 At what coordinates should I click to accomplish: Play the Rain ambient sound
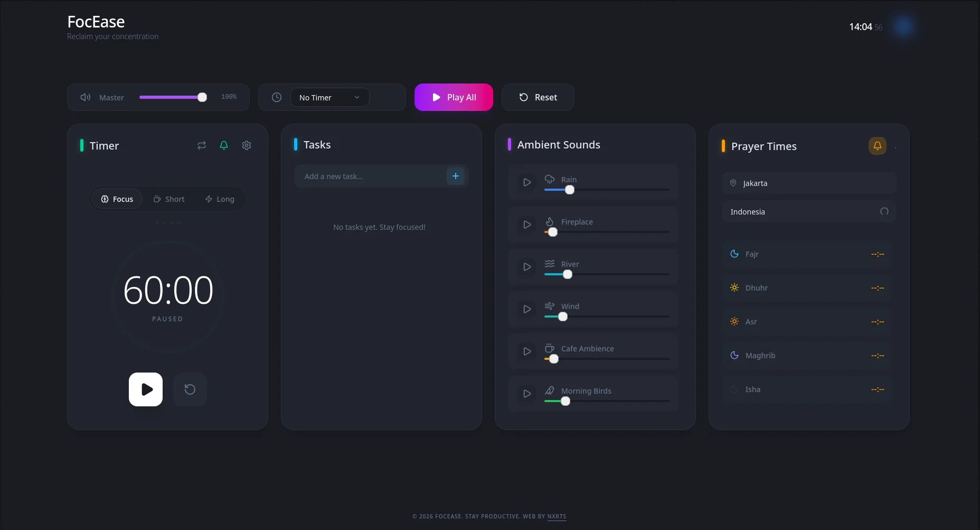click(527, 182)
